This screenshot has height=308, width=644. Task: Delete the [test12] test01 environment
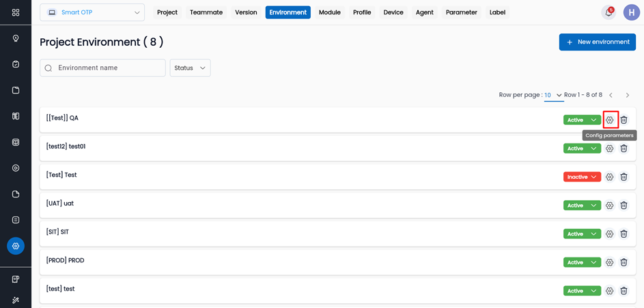click(x=624, y=148)
